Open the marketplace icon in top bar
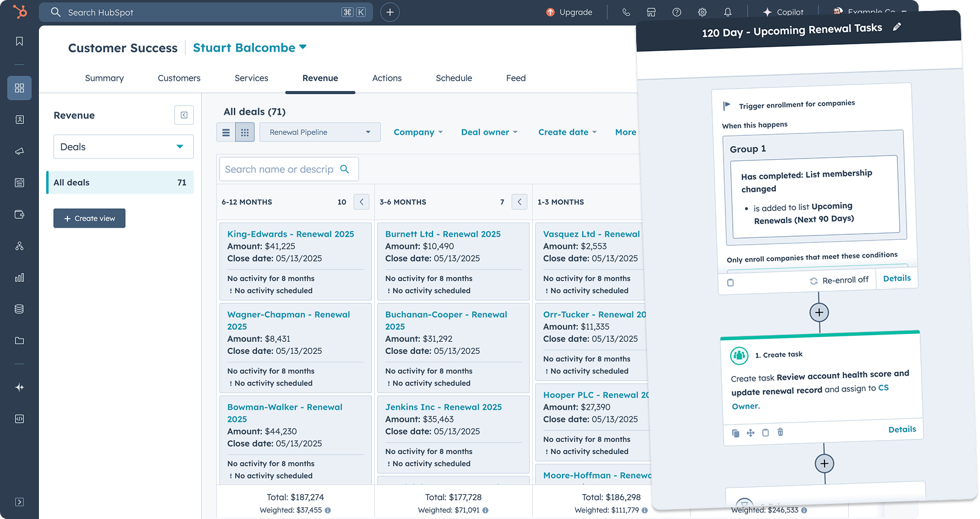 click(651, 12)
